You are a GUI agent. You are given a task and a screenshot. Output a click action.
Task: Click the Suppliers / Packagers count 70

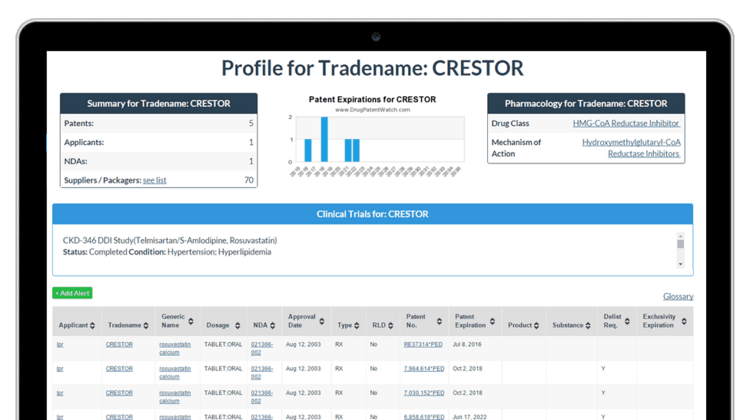[x=249, y=180]
